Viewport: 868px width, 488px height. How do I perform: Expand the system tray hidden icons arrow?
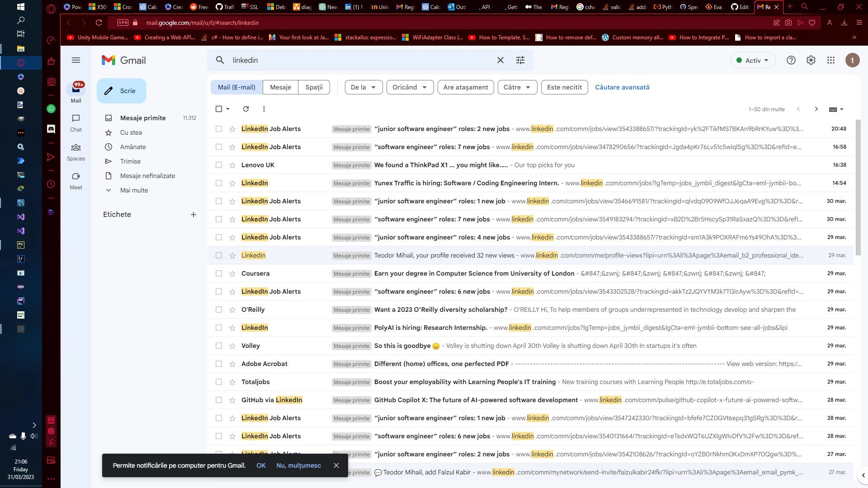(34, 425)
